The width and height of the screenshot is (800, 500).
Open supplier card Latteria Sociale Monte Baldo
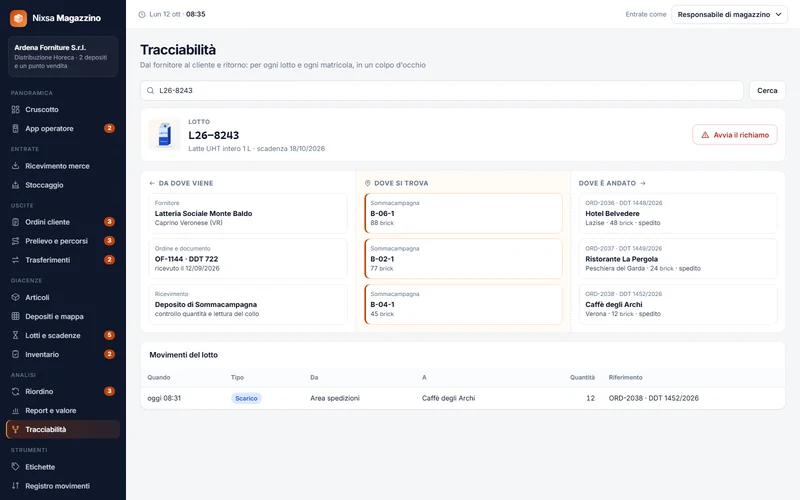click(248, 213)
